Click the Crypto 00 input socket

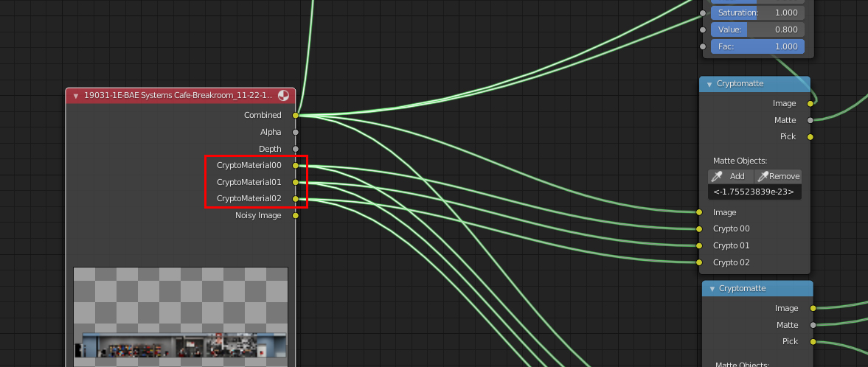point(699,228)
